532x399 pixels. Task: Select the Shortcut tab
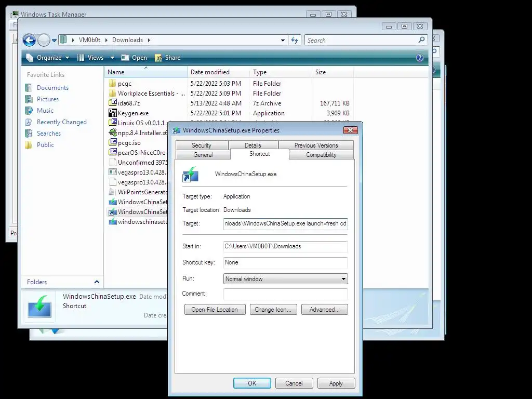point(260,154)
